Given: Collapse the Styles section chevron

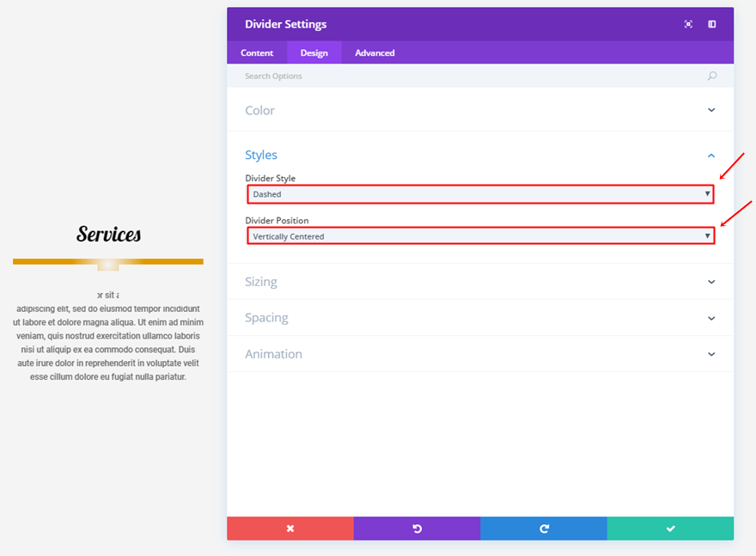Looking at the screenshot, I should 711,156.
